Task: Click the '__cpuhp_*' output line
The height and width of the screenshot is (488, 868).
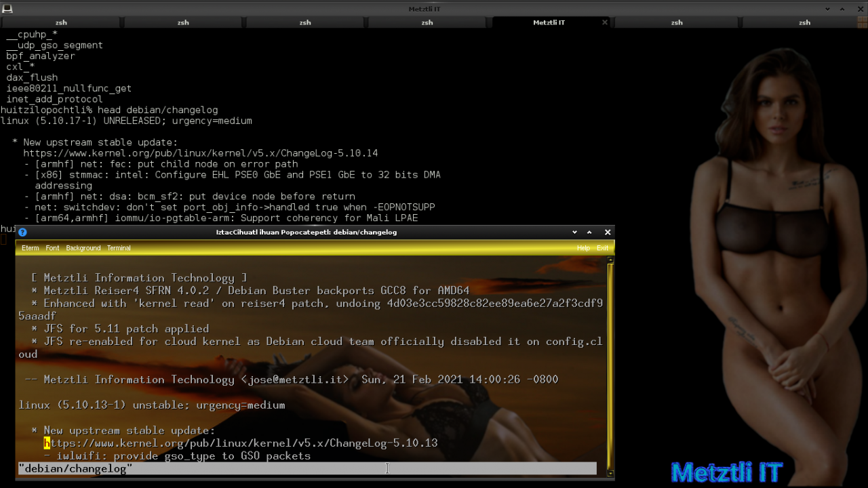Action: point(32,34)
